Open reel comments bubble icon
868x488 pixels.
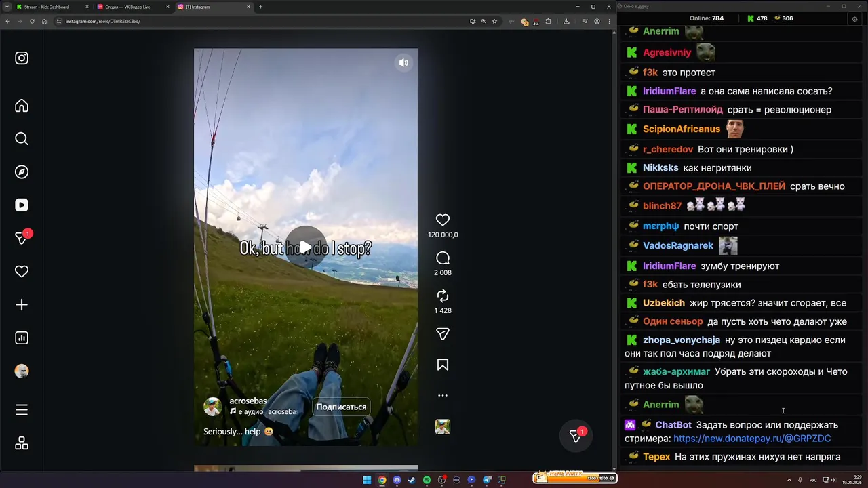[x=443, y=258]
